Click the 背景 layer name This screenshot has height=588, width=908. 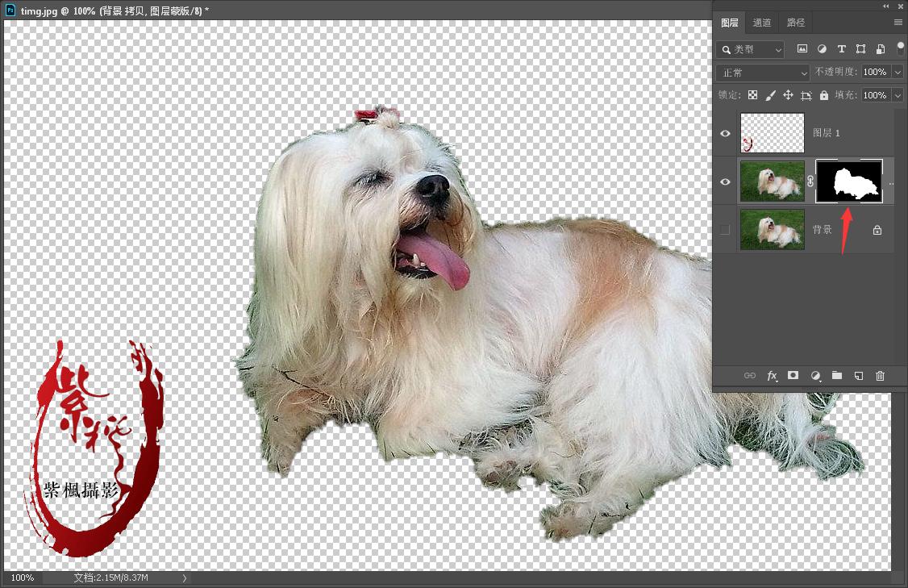pyautogui.click(x=823, y=230)
